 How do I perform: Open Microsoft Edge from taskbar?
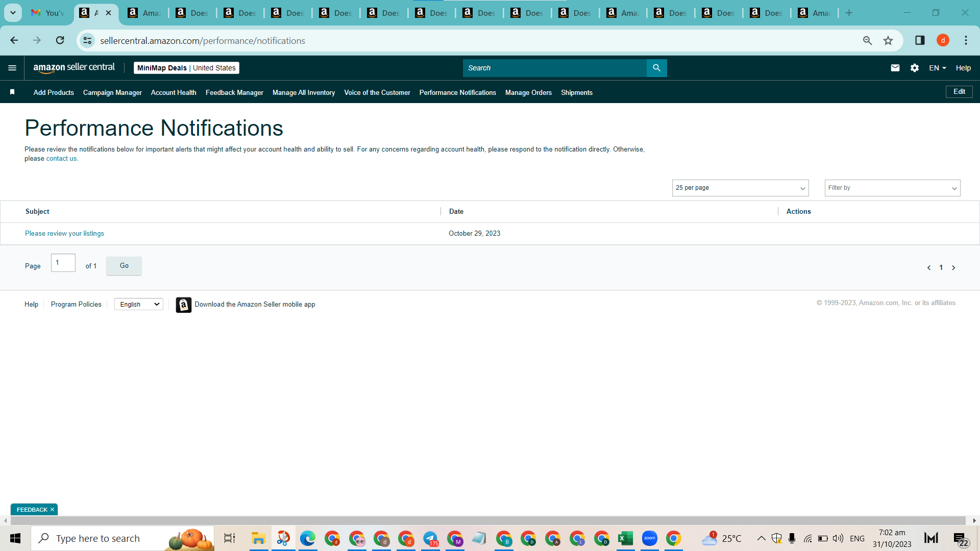307,538
